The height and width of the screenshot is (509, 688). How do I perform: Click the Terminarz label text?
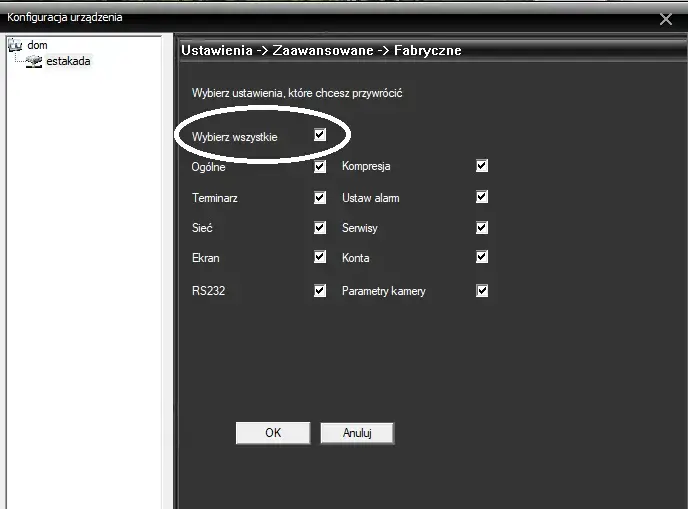tap(215, 198)
